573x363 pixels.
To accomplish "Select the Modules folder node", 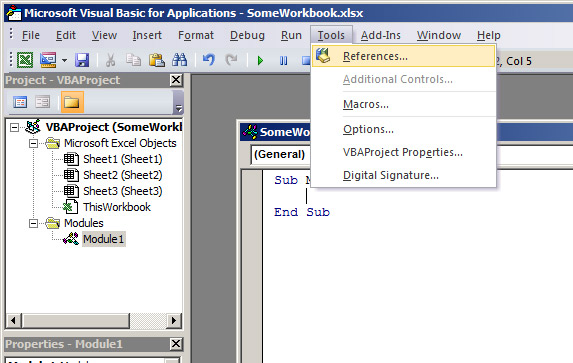I will [x=84, y=223].
